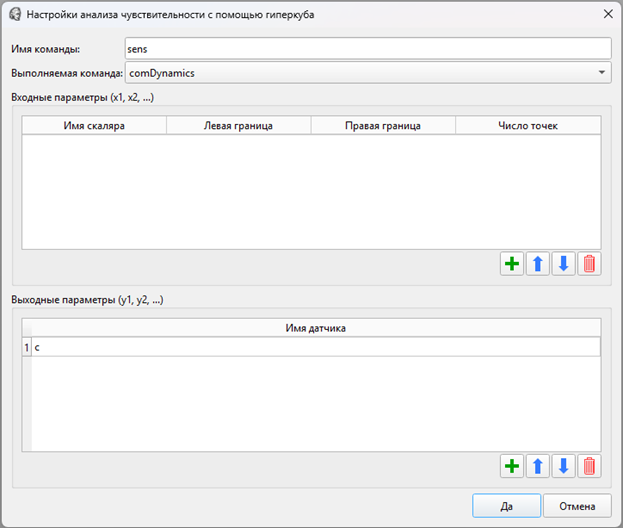Screen dimensions: 623x528
Task: Click the 'Имя команды' field containing sens
Action: coord(367,48)
